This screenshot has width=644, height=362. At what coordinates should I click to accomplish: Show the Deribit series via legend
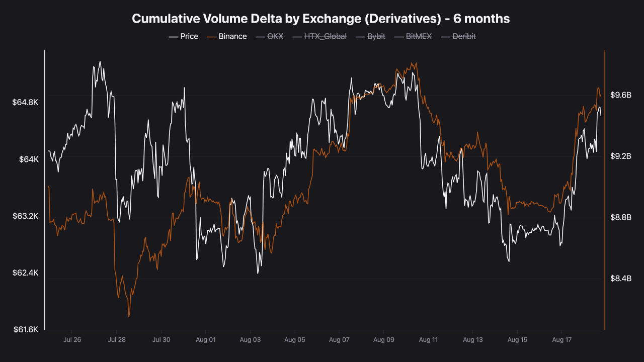458,36
